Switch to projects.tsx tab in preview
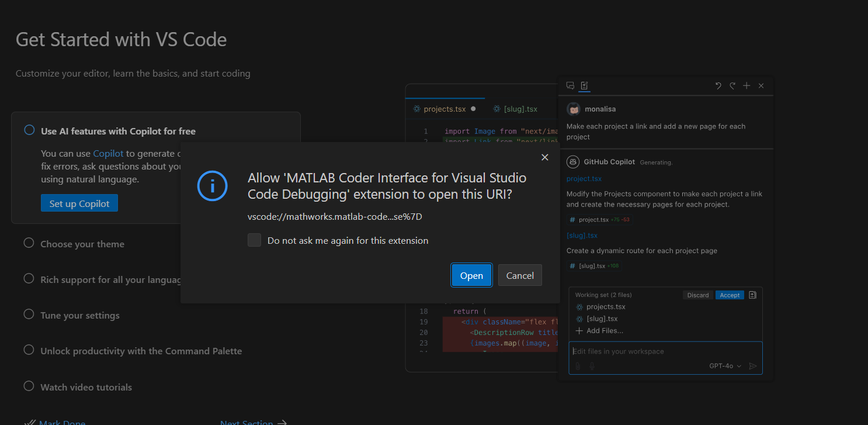Image resolution: width=868 pixels, height=425 pixels. pos(445,109)
